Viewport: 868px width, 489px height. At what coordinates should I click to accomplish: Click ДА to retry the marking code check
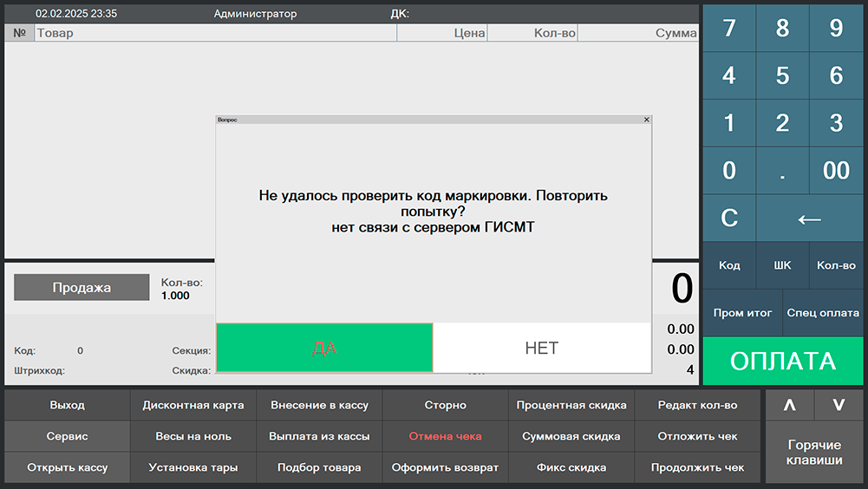(323, 348)
